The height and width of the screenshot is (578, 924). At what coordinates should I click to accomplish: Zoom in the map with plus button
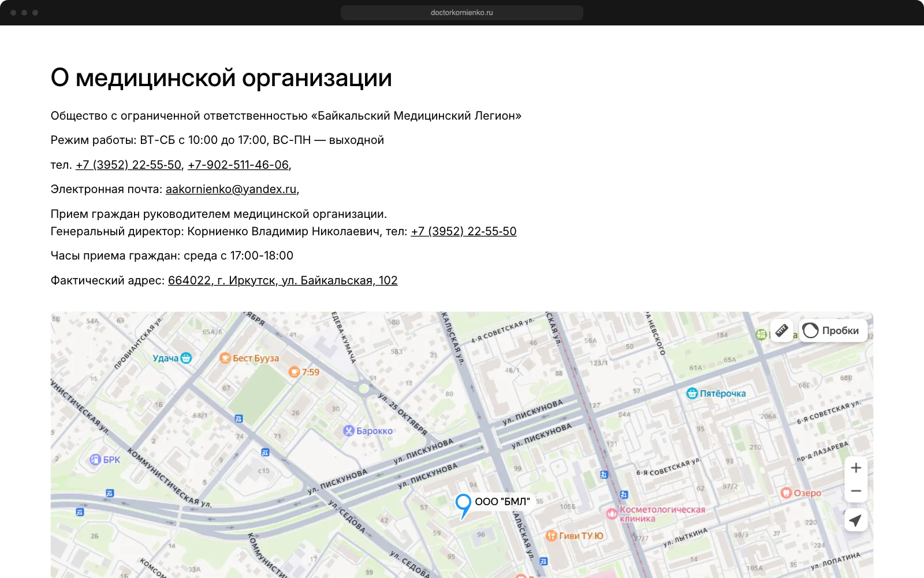tap(856, 468)
